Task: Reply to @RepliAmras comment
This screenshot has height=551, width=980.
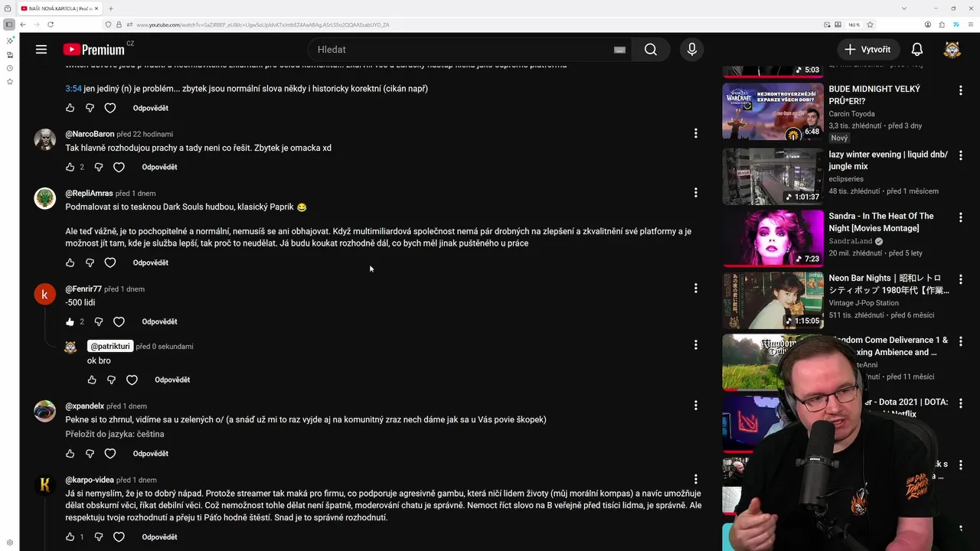Action: 150,262
